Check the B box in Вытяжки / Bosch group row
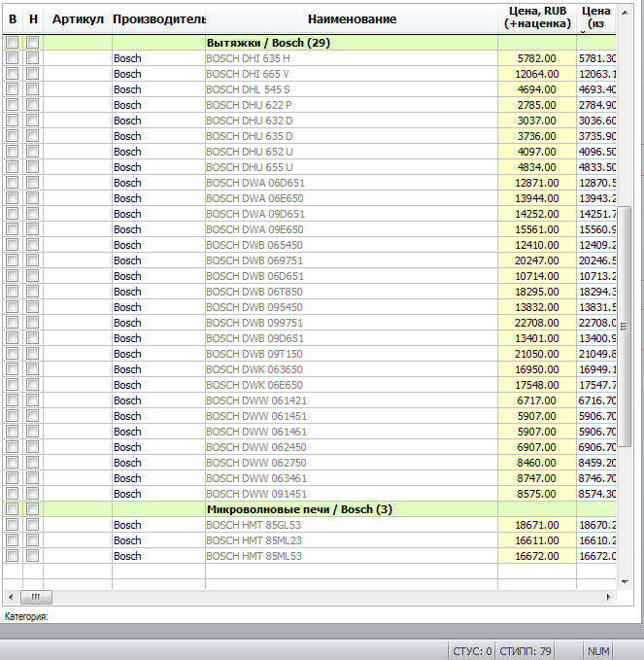Viewport: 644px width, 660px height. pyautogui.click(x=13, y=43)
